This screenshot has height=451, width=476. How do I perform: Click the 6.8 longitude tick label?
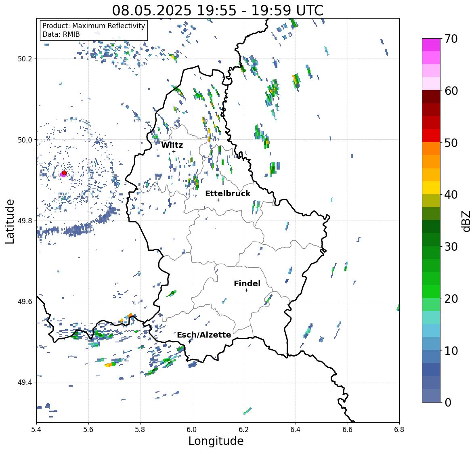[399, 430]
